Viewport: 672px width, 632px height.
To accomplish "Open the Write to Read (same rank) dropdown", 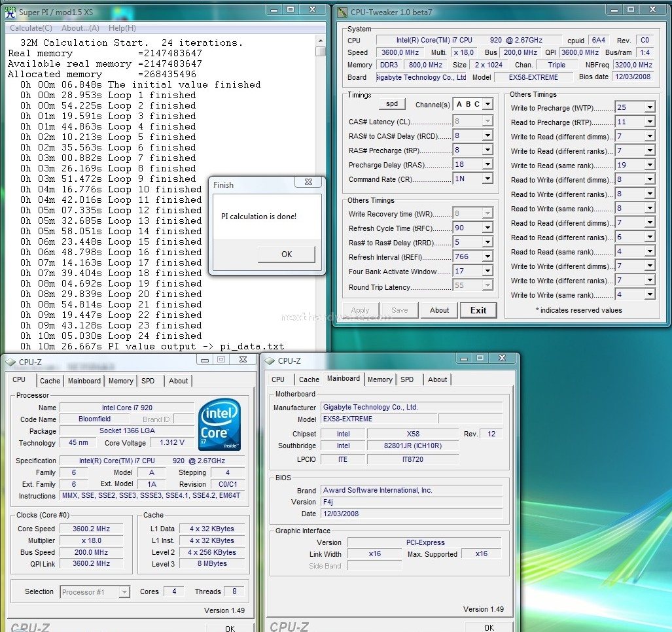I will tap(650, 166).
